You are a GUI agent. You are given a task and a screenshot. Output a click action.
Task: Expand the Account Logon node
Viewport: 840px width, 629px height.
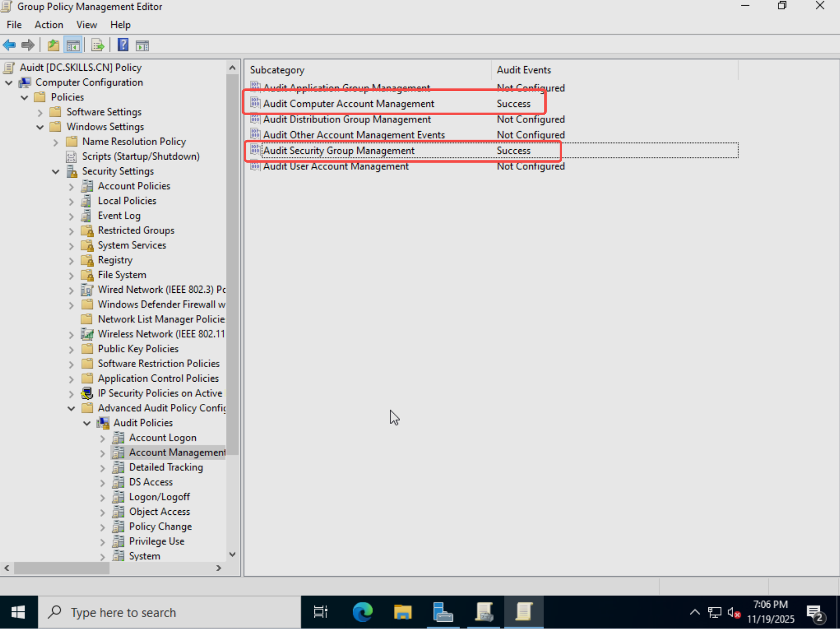[102, 438]
